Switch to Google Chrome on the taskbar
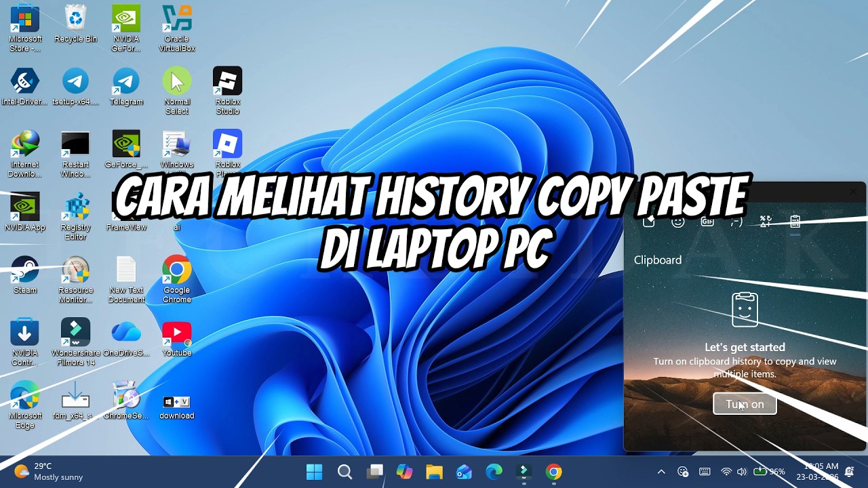This screenshot has height=488, width=868. (x=553, y=472)
